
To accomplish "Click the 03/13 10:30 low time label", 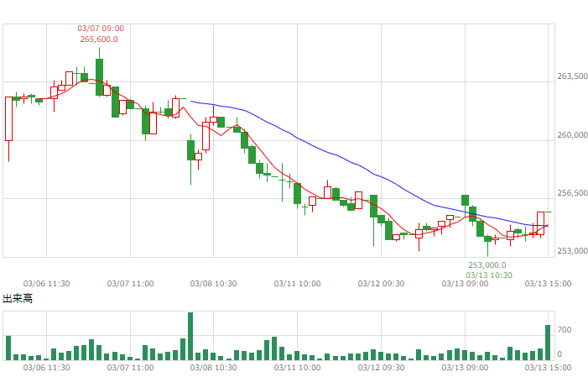I will (x=489, y=275).
